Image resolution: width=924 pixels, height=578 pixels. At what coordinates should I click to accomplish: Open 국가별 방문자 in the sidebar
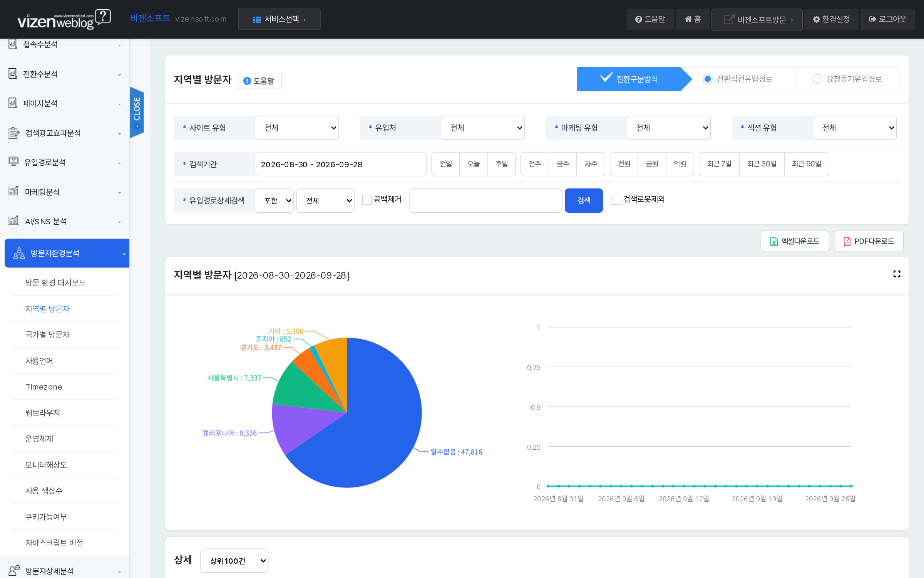47,334
